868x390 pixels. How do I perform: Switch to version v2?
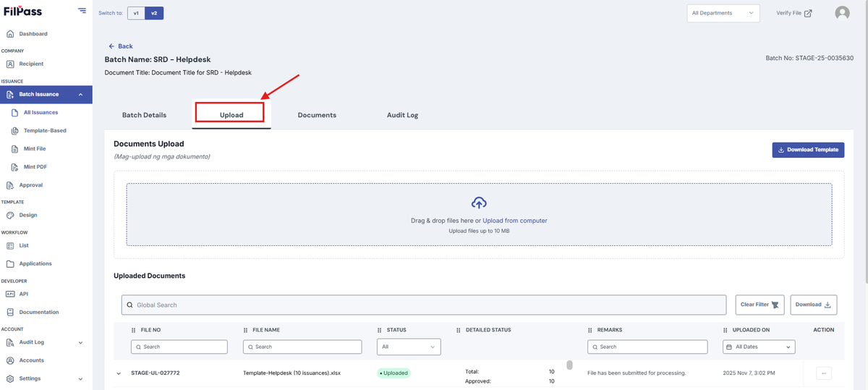(x=154, y=13)
